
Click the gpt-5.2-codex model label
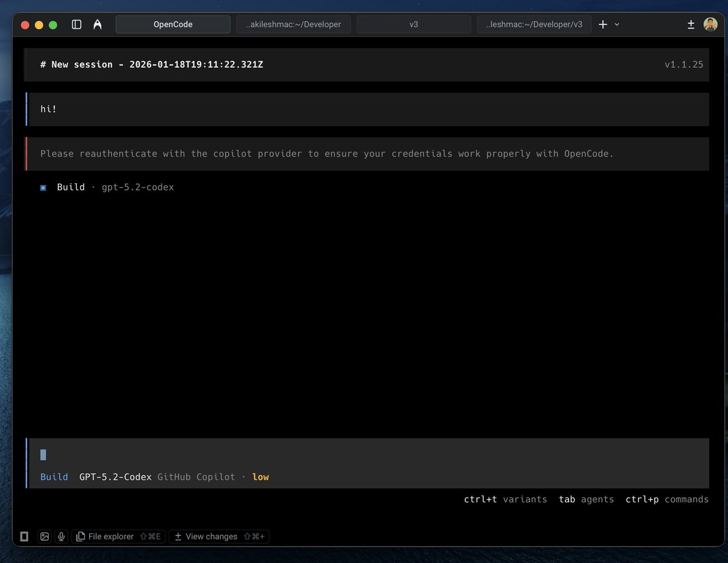click(138, 187)
